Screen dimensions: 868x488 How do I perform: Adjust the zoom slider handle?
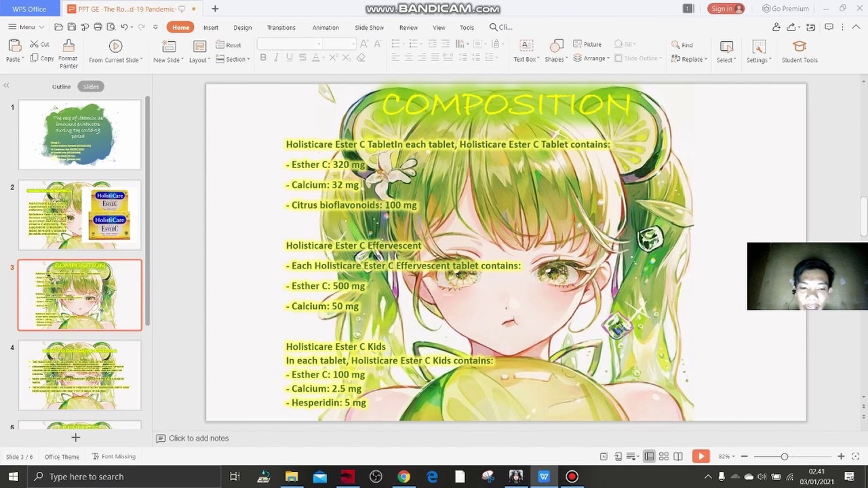[784, 457]
